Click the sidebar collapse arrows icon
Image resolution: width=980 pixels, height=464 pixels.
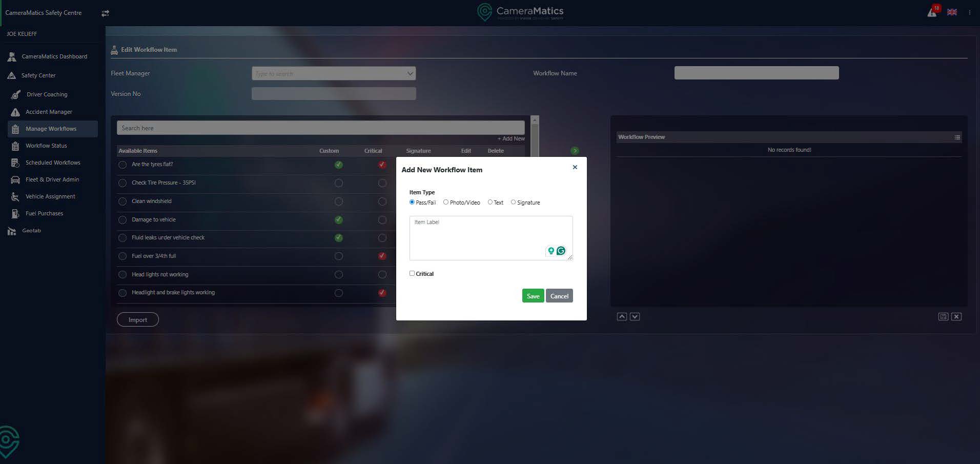pos(105,13)
